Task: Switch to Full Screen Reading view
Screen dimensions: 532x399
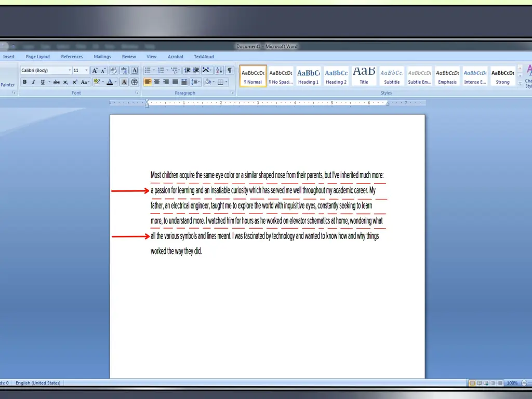Action: [479, 383]
